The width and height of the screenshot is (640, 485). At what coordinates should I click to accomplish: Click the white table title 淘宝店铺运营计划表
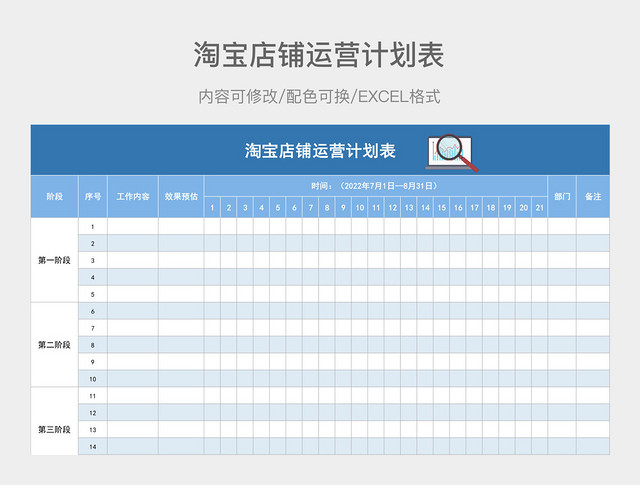[320, 151]
